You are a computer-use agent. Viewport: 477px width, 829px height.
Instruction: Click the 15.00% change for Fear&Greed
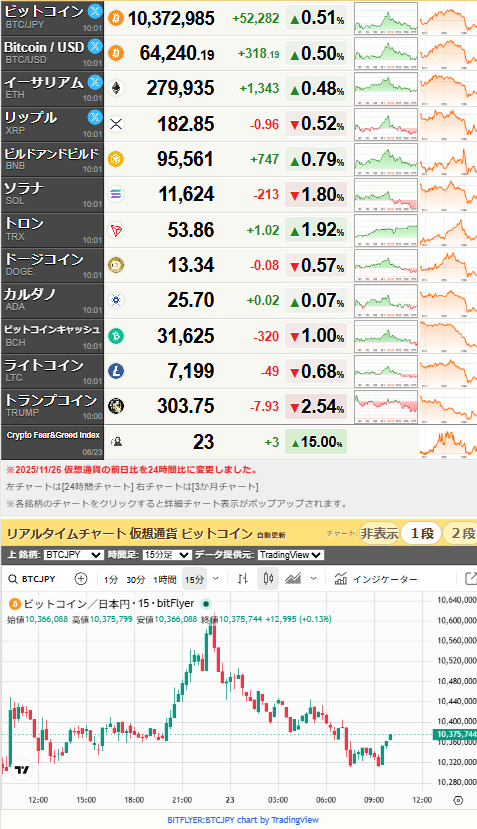[316, 442]
